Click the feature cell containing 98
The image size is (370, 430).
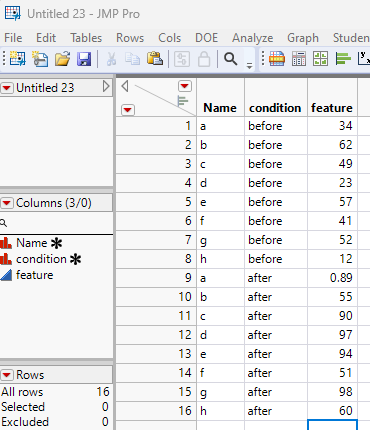tap(332, 392)
